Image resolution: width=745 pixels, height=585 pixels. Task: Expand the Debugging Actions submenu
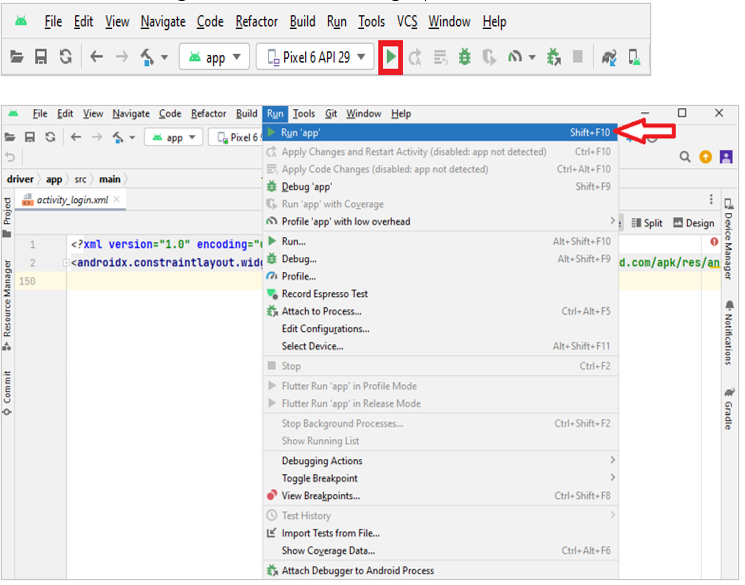(440, 460)
